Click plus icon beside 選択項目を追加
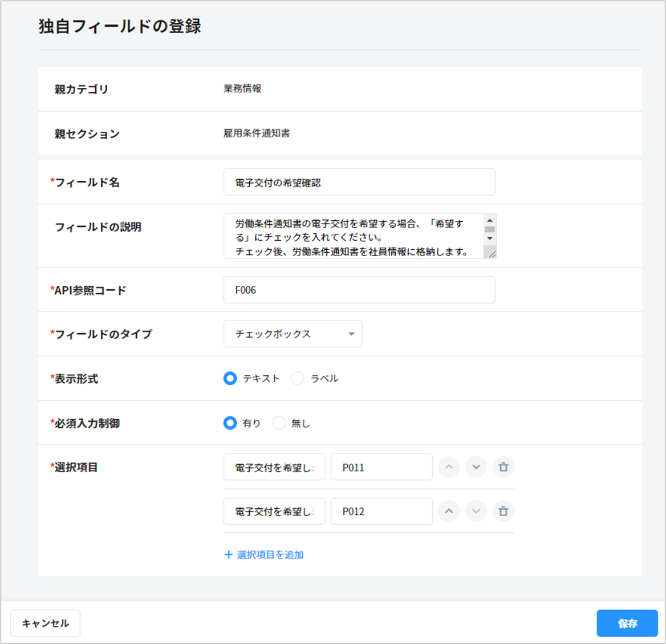This screenshot has width=666, height=644. (x=229, y=554)
